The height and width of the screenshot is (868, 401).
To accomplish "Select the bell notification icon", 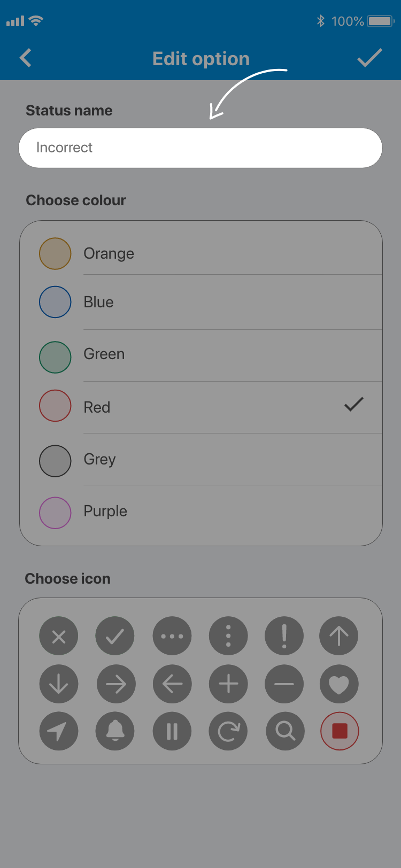I will coord(115,731).
